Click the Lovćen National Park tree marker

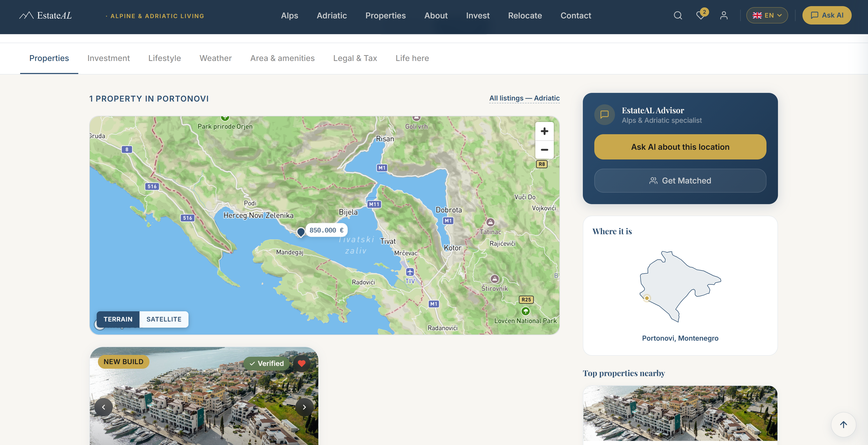526,311
